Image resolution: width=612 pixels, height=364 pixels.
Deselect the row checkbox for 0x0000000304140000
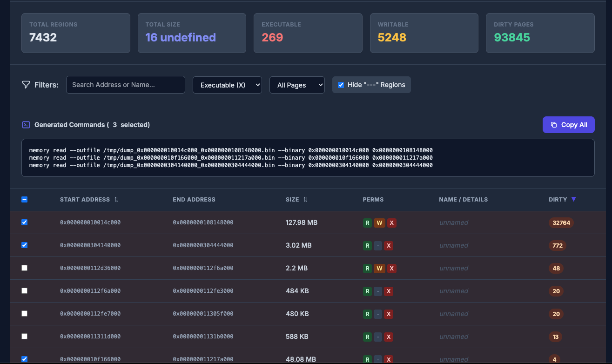point(25,245)
